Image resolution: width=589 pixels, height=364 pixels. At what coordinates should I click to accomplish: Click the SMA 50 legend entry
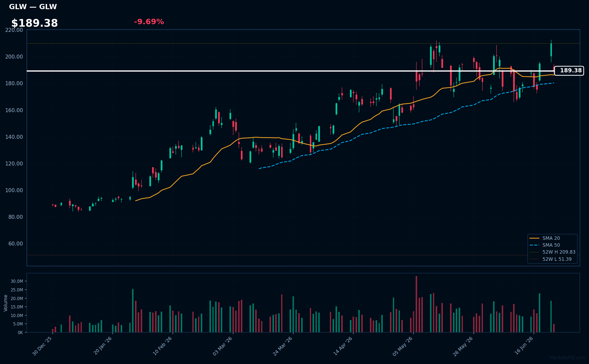544,245
